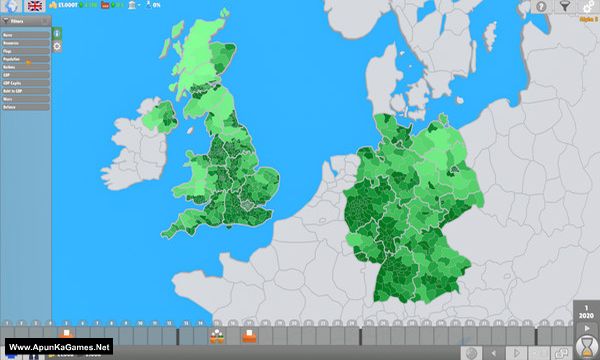Select the Resources filter
The image size is (600, 360).
click(x=26, y=43)
